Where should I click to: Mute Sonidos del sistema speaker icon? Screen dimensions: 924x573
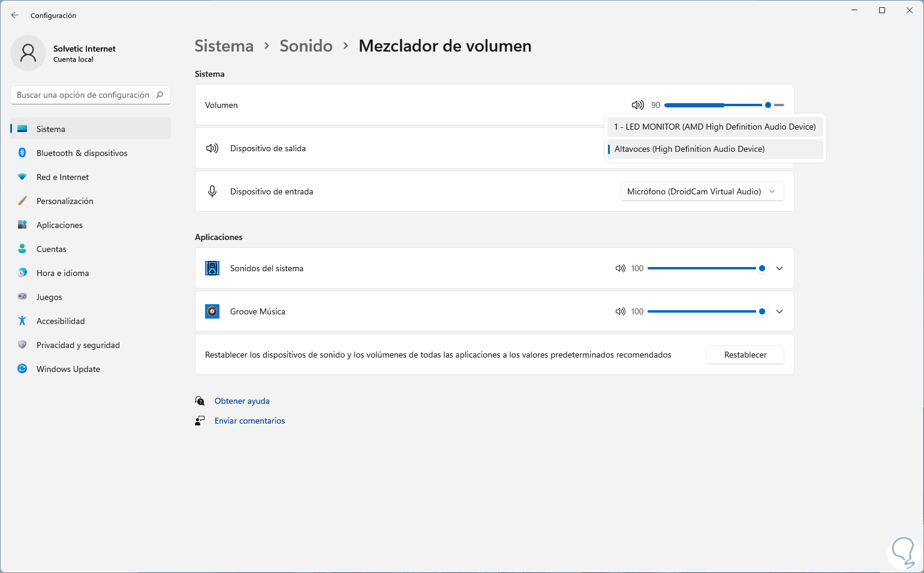click(620, 268)
